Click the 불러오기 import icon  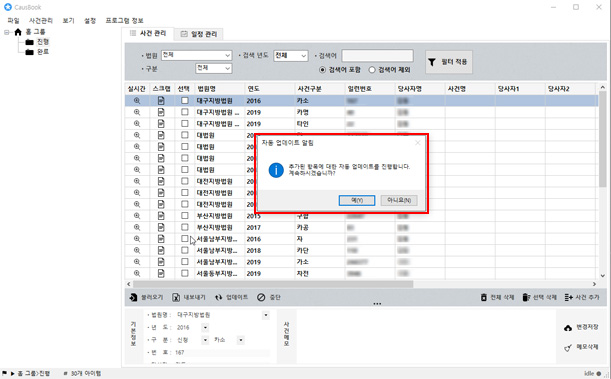[133, 297]
